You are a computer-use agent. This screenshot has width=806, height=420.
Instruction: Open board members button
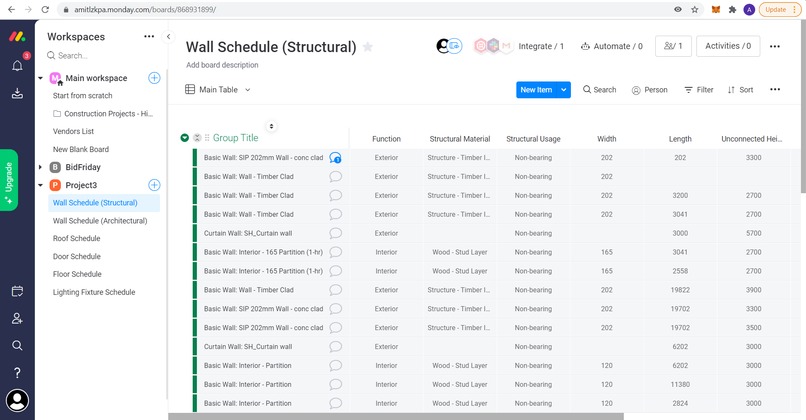coord(673,46)
